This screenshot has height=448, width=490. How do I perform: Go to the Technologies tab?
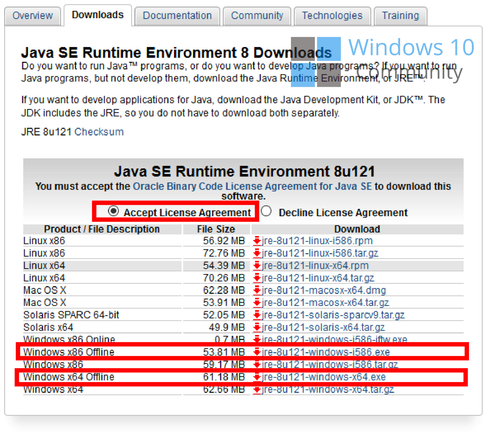pyautogui.click(x=332, y=16)
